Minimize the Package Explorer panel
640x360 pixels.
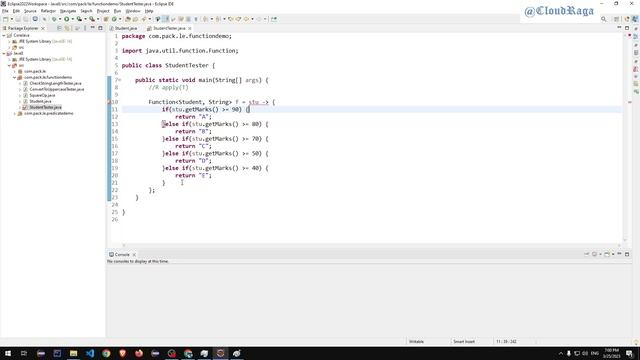[x=93, y=28]
